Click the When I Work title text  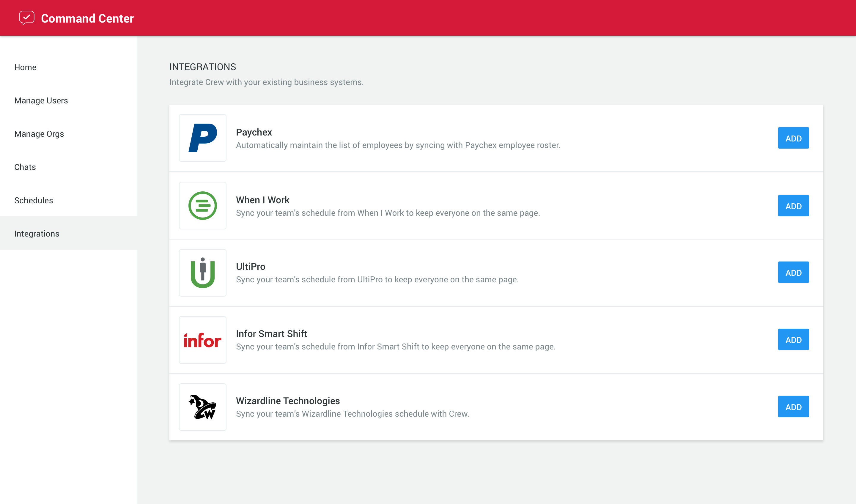click(262, 200)
